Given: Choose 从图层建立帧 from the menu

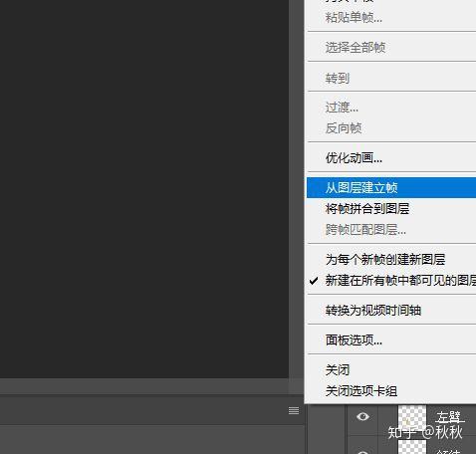Looking at the screenshot, I should click(x=391, y=188).
